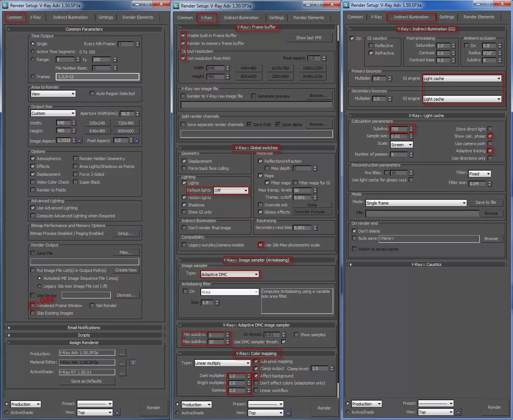
Task: Click the Gamma spinner arrows in Color mapping
Action: 249,390
